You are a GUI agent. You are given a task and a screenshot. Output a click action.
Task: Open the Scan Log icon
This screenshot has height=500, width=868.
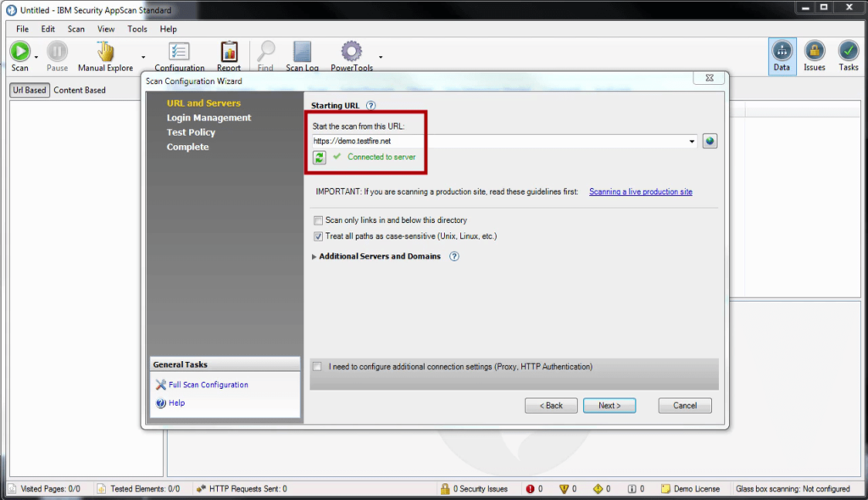pos(302,53)
